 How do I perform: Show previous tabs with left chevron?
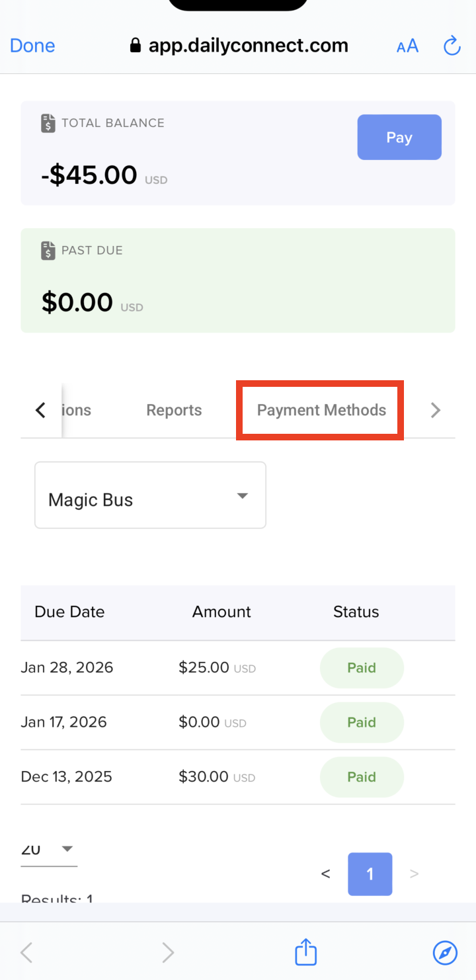click(x=40, y=411)
